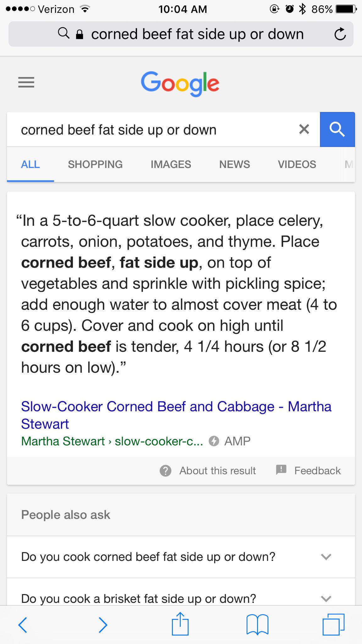Clear search text with X icon

304,129
